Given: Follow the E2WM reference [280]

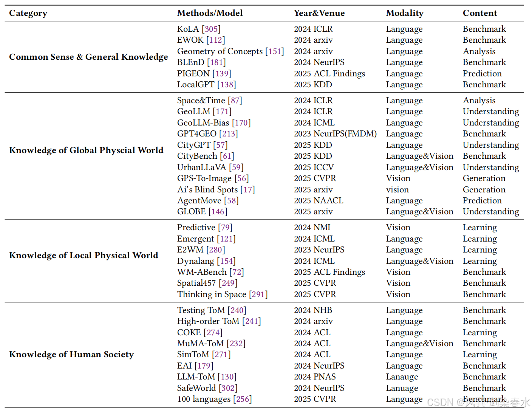Looking at the screenshot, I should click(216, 250).
